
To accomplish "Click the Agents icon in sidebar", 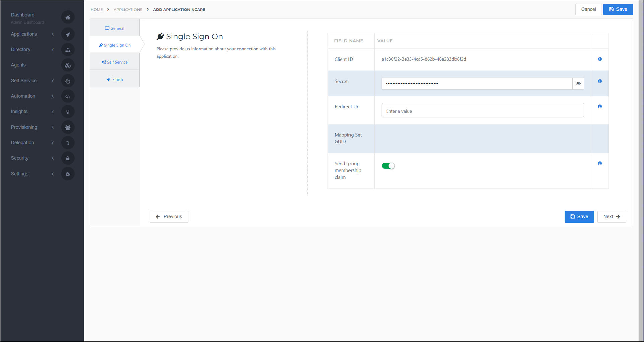I will point(68,65).
